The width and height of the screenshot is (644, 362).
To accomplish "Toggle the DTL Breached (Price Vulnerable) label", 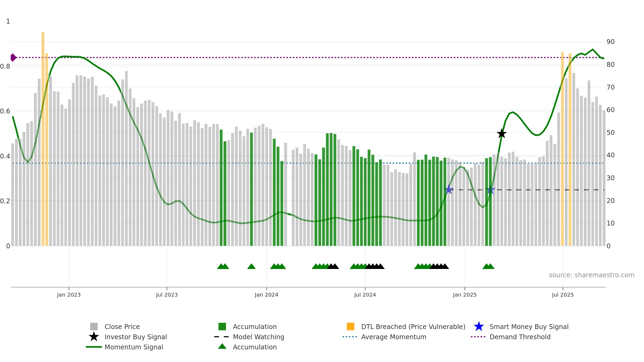I will point(413,327).
